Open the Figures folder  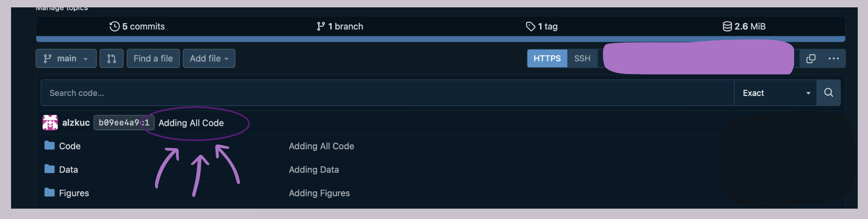coord(74,193)
